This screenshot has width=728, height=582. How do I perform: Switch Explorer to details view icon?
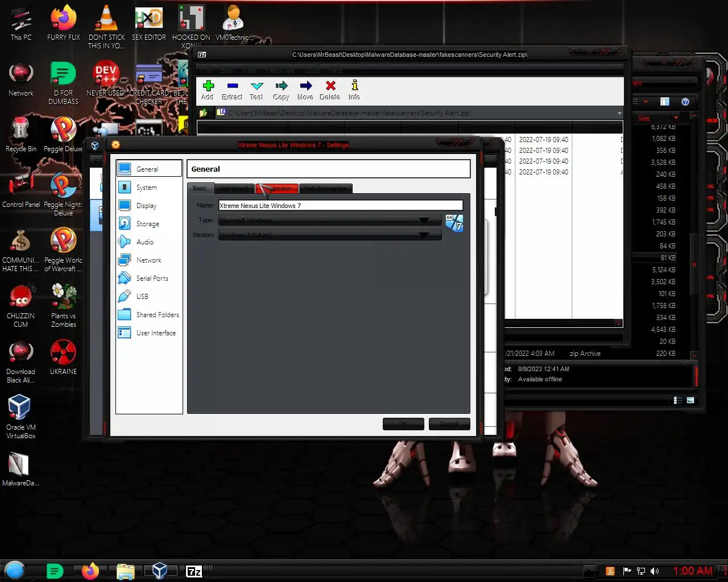coord(678,400)
